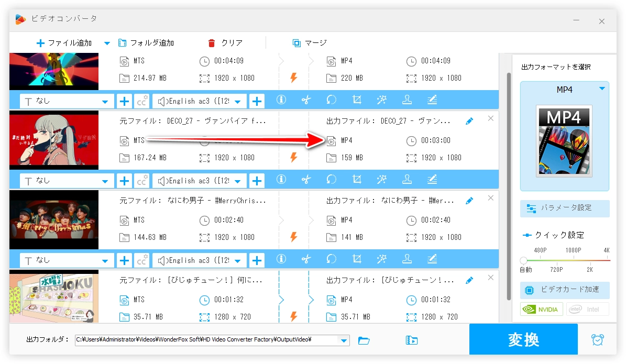
Task: Remove the なにわ男子 video from the list
Action: (x=491, y=198)
